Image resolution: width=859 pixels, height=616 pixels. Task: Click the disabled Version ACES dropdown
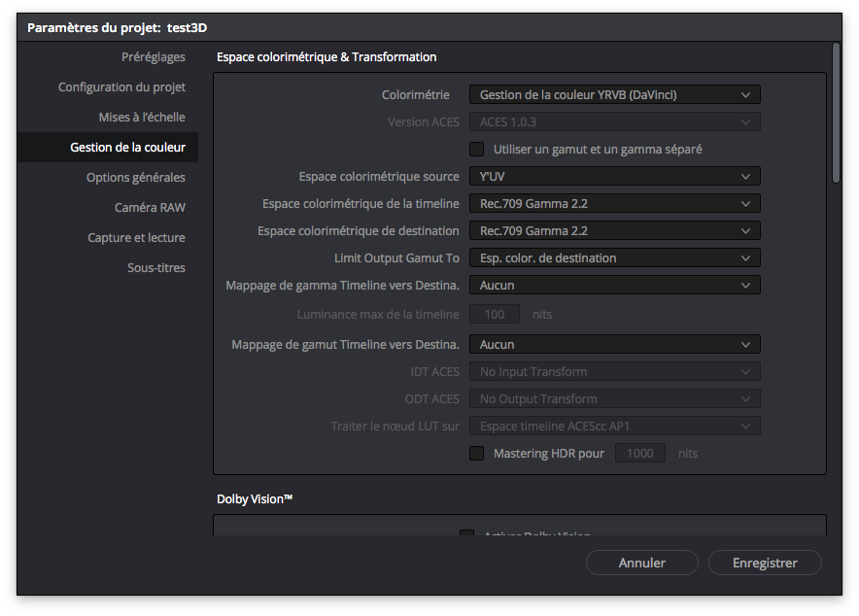pyautogui.click(x=615, y=122)
